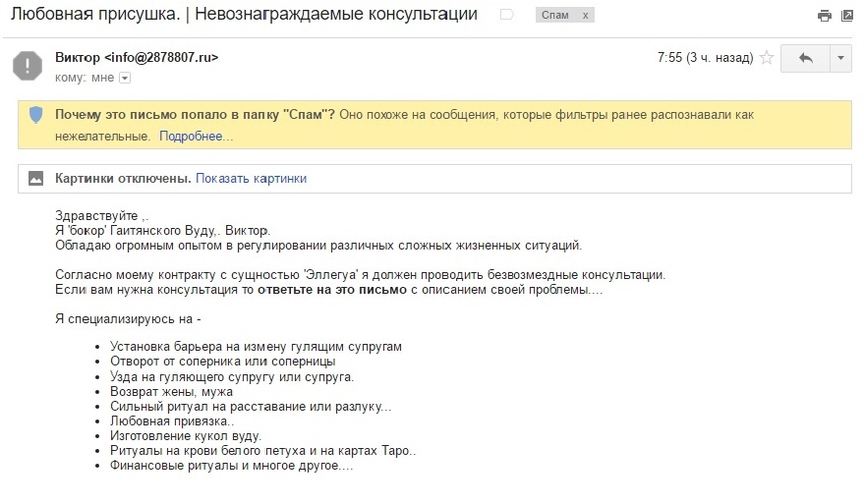The image size is (864, 504).
Task: Click "Показать картинки" to show images
Action: pyautogui.click(x=251, y=179)
